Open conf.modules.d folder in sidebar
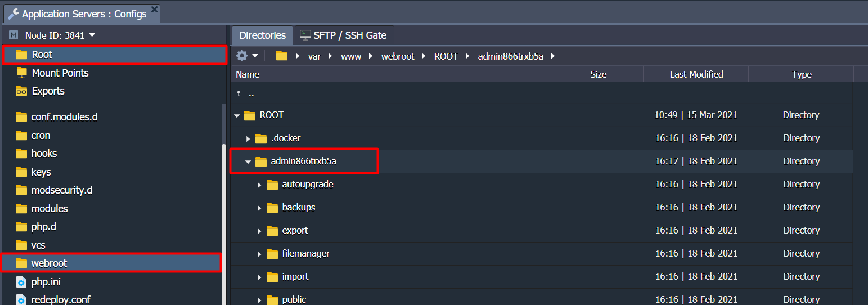 (x=64, y=117)
